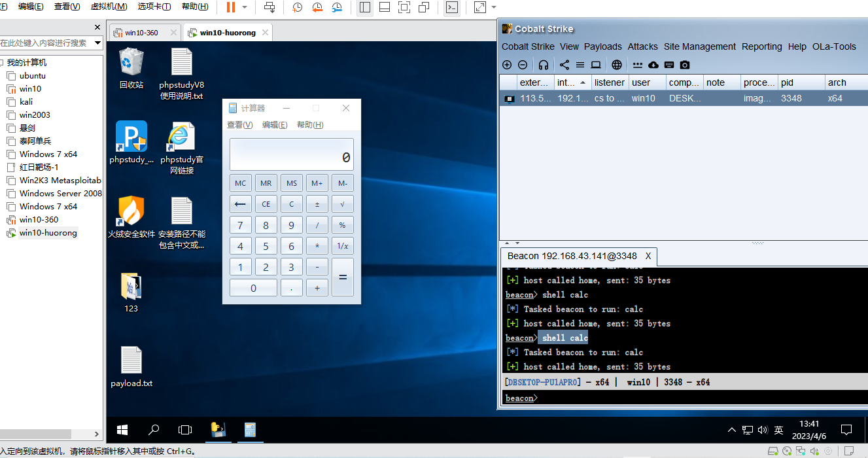Open the Cobalt Strike View menu
868x458 pixels.
coord(569,46)
